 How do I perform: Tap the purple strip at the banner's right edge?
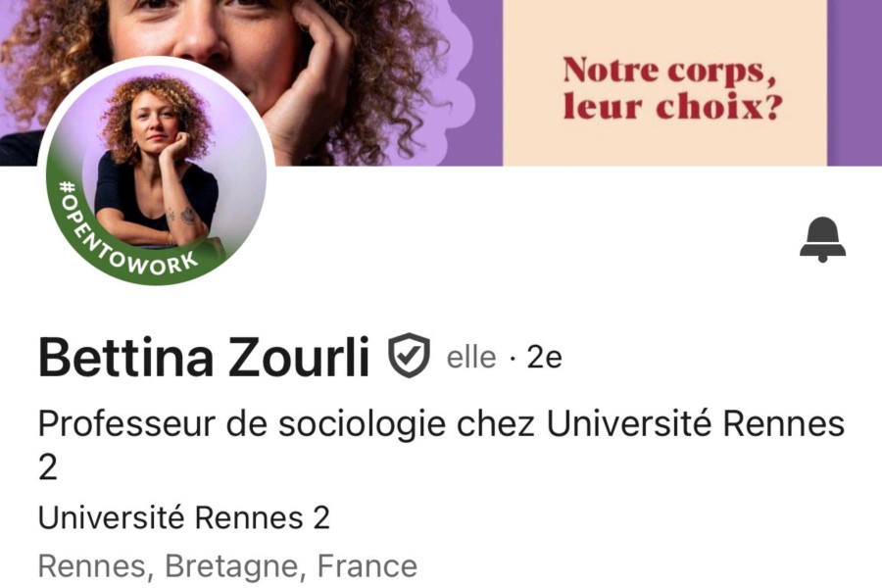[x=855, y=82]
